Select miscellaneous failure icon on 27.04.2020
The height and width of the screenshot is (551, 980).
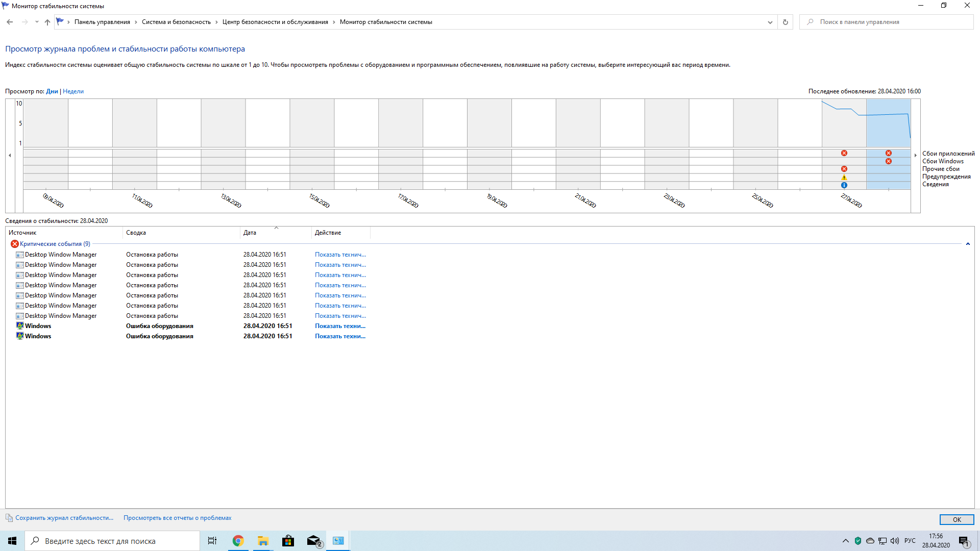coord(844,169)
